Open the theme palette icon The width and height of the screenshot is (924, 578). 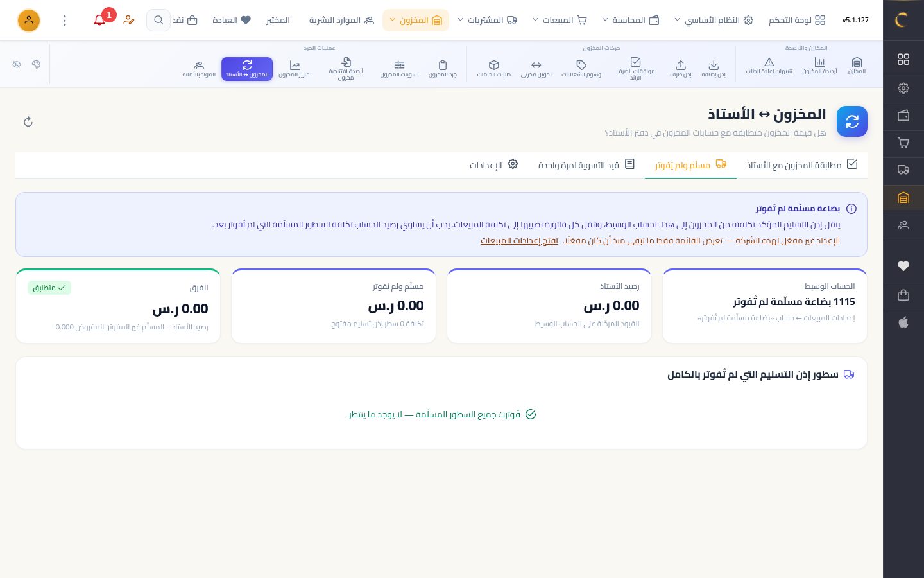[36, 64]
